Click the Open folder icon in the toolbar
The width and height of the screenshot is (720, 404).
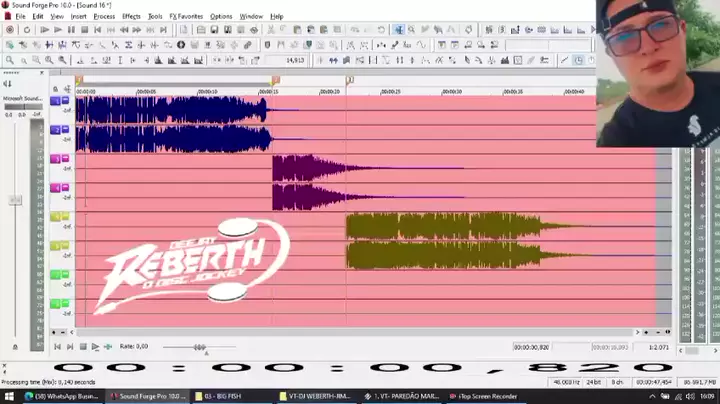(201, 30)
